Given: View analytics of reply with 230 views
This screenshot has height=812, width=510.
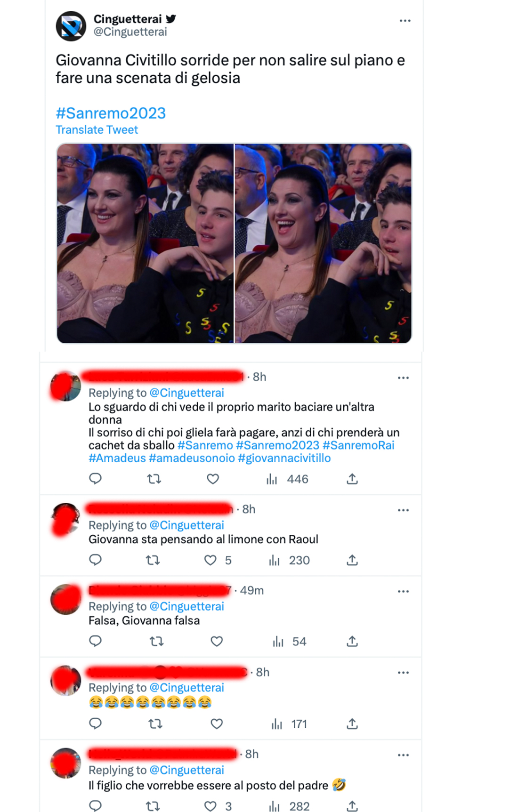Looking at the screenshot, I should pyautogui.click(x=289, y=560).
